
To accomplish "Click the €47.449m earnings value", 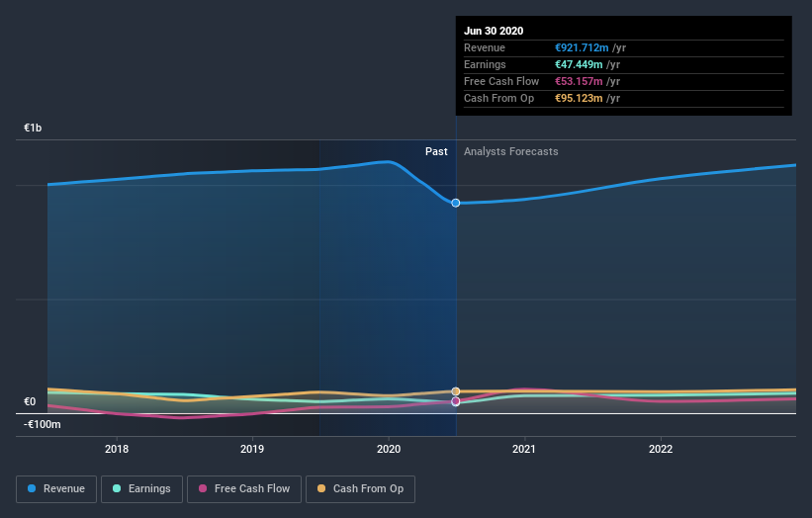I will pos(579,64).
